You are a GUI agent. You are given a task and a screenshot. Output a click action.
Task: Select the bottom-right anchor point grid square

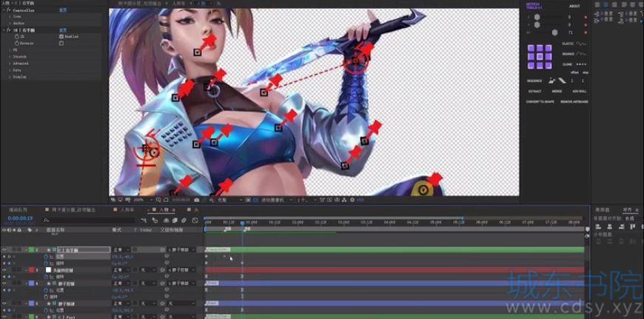pos(549,65)
